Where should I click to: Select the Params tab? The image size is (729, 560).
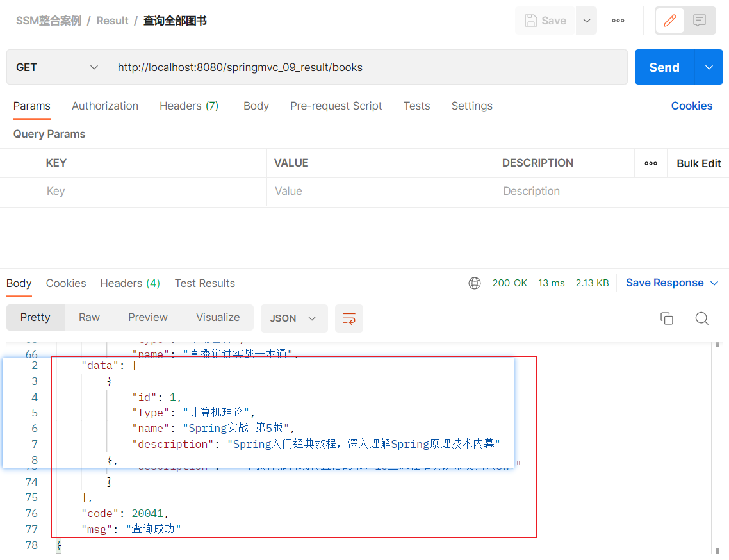(31, 106)
